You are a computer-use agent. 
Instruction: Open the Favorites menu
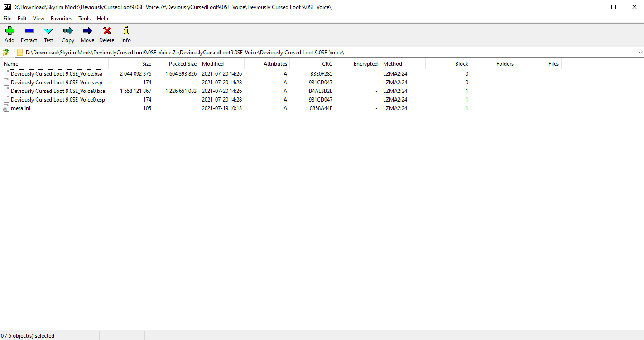point(61,19)
